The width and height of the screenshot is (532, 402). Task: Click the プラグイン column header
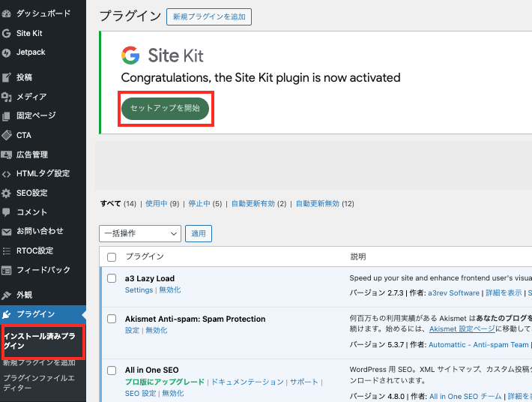[145, 256]
